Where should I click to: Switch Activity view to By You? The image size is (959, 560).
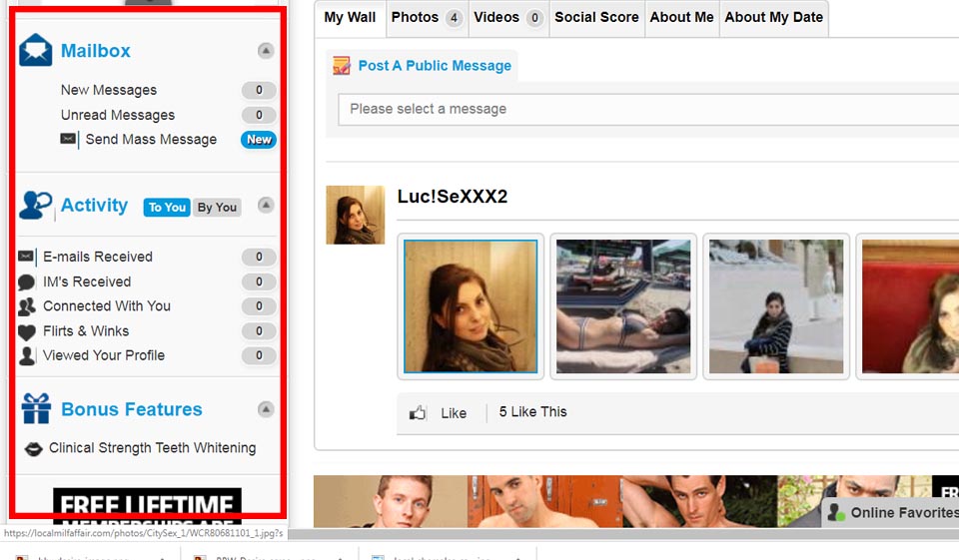click(x=217, y=208)
